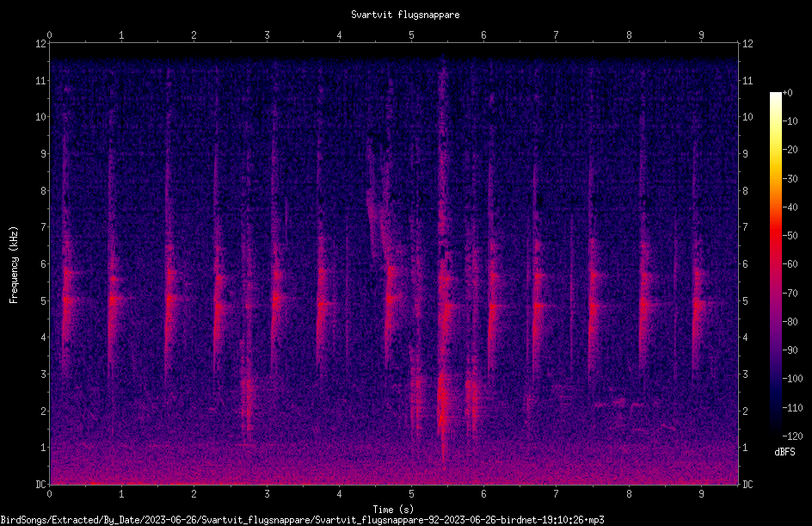Click the "11" tick on left frequency axis
Screen dimensions: 812x526
point(41,80)
